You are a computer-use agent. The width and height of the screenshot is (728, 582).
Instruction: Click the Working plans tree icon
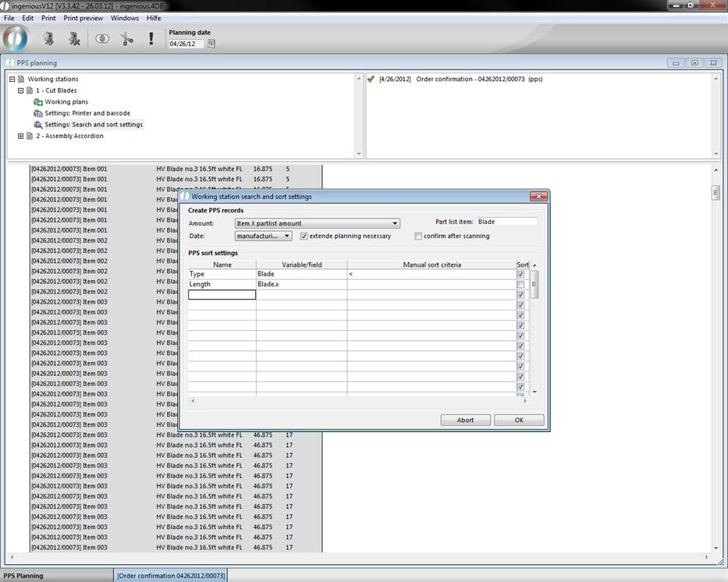pos(38,102)
